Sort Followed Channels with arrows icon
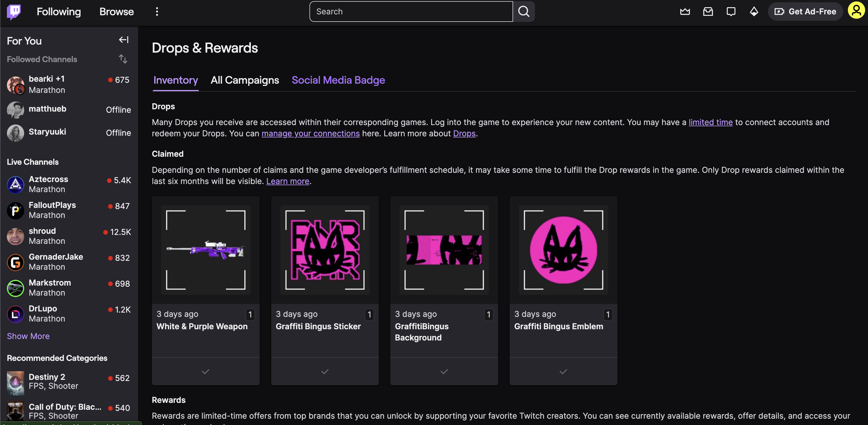This screenshot has height=425, width=868. point(123,59)
